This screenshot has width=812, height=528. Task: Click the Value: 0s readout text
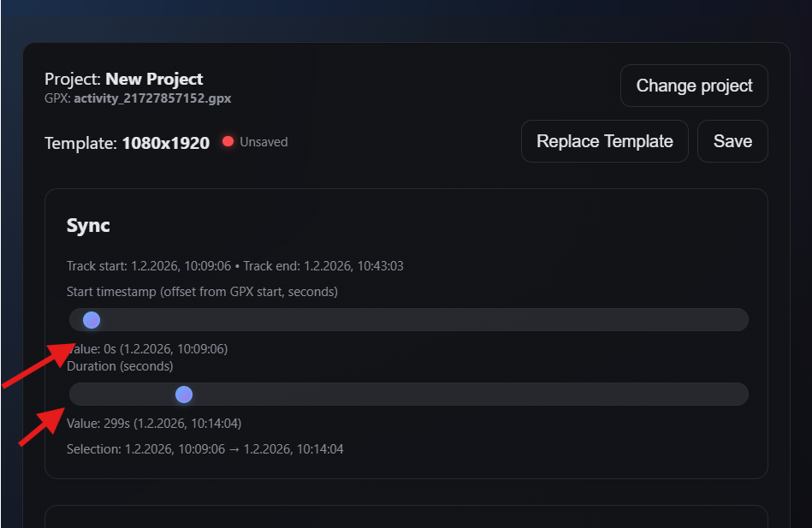[147, 349]
